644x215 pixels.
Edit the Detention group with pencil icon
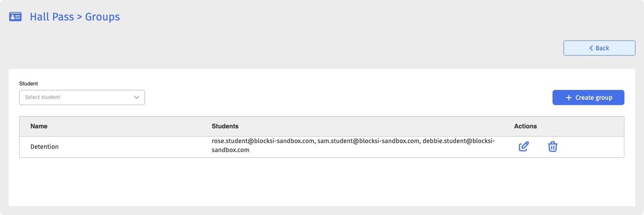(x=524, y=146)
